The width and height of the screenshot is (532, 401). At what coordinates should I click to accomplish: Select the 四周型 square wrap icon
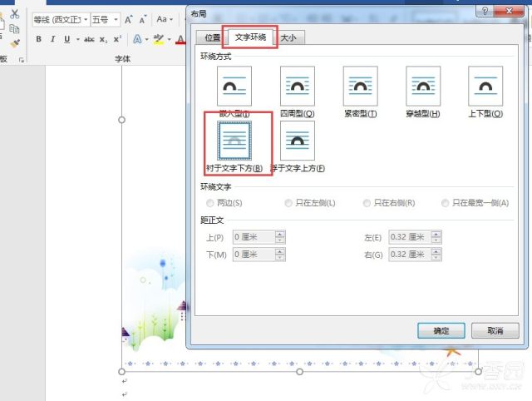pyautogui.click(x=298, y=86)
